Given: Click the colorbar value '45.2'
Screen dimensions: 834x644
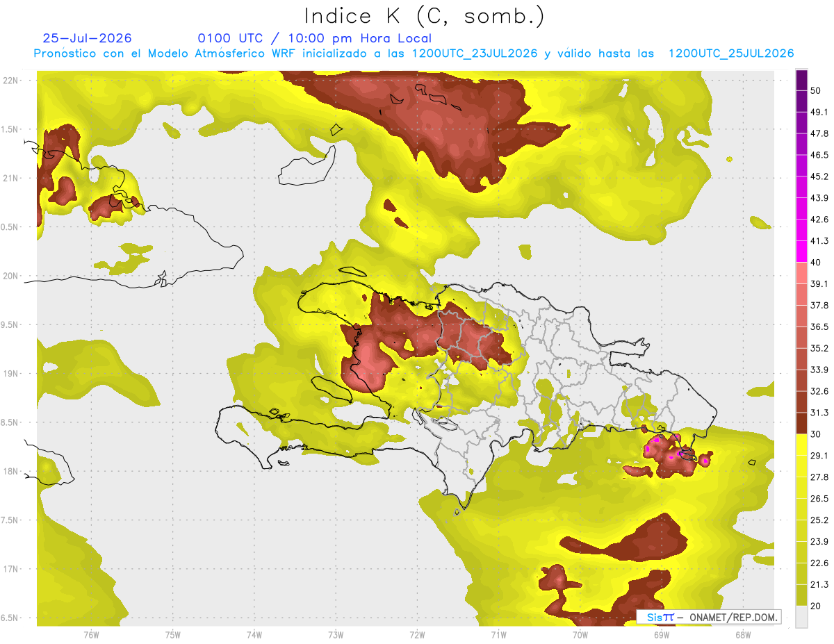Looking at the screenshot, I should [819, 176].
